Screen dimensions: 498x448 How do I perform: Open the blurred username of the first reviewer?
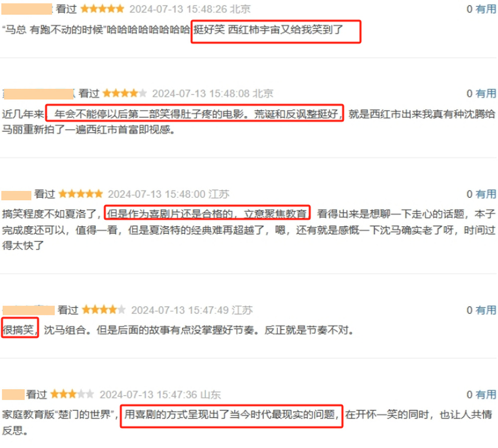[x=27, y=9]
